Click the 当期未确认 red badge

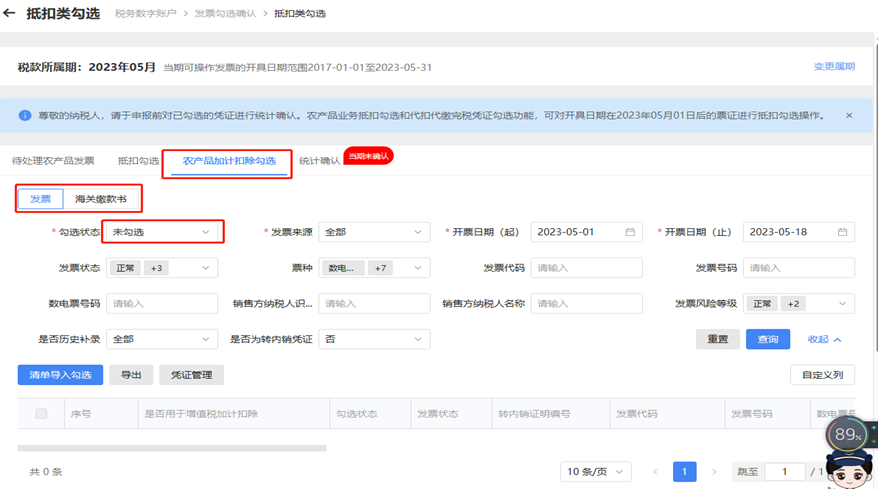pyautogui.click(x=368, y=156)
